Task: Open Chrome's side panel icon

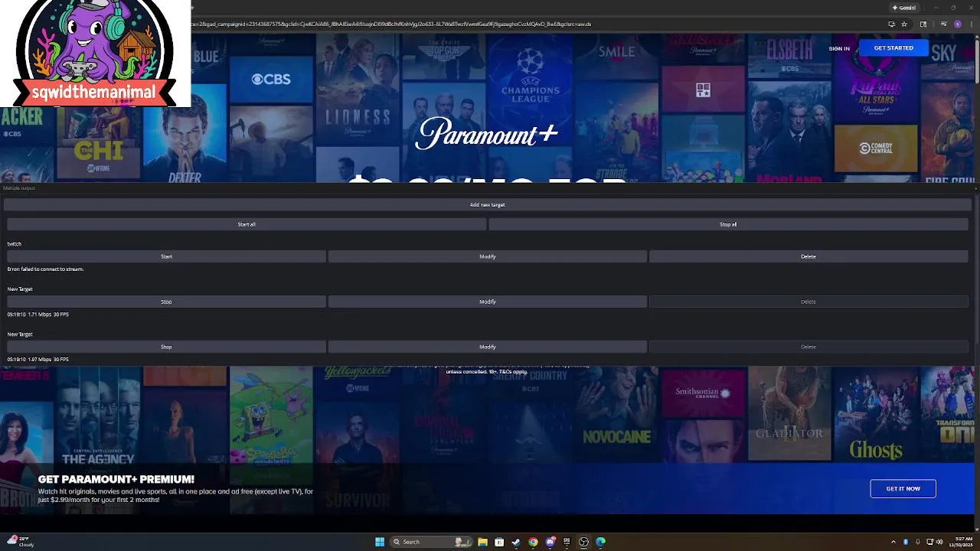Action: coord(923,24)
